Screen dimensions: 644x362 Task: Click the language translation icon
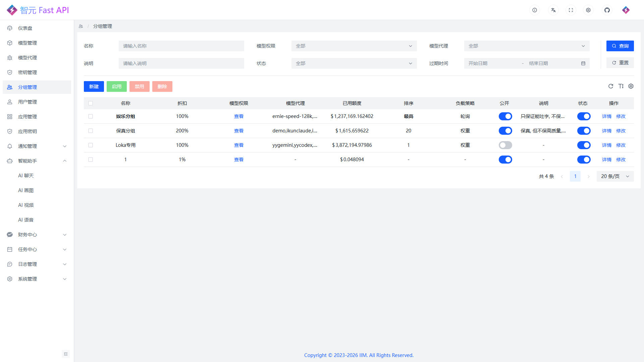pyautogui.click(x=553, y=10)
